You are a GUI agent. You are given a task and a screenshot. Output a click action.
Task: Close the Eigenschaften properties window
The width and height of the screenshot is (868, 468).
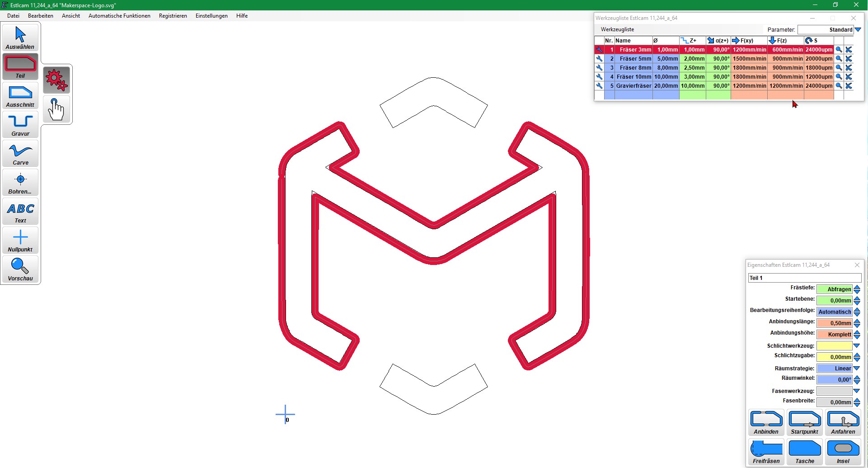coord(857,265)
